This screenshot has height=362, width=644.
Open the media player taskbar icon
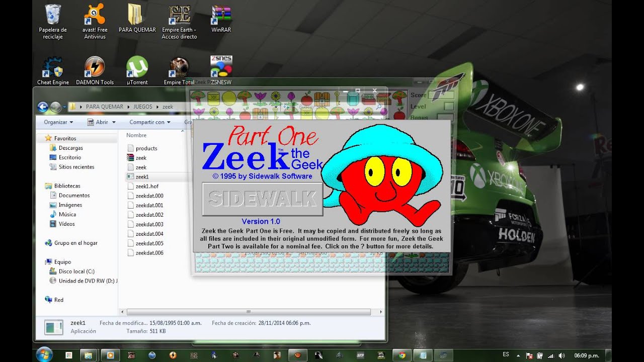coord(110,355)
